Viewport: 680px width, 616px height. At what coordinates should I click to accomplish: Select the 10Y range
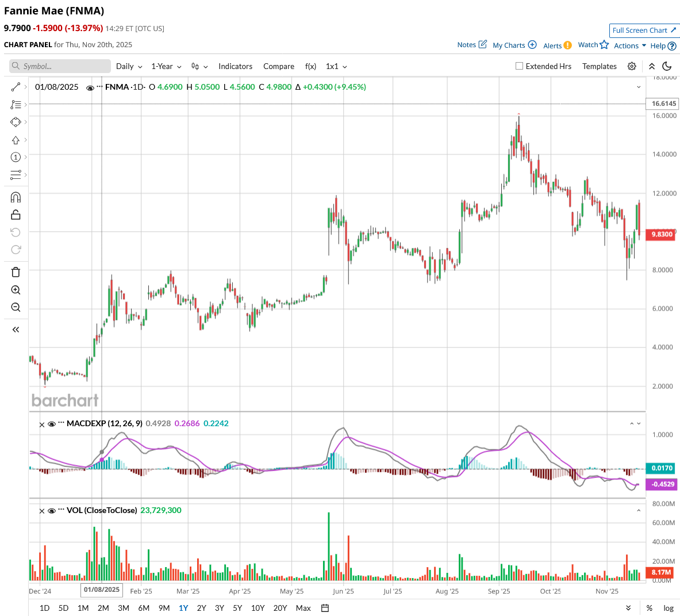click(258, 608)
